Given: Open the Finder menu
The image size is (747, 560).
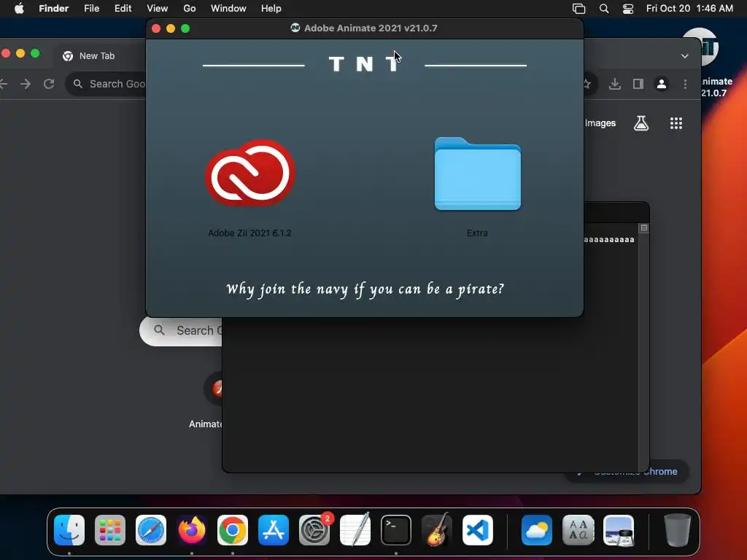Looking at the screenshot, I should tap(53, 9).
